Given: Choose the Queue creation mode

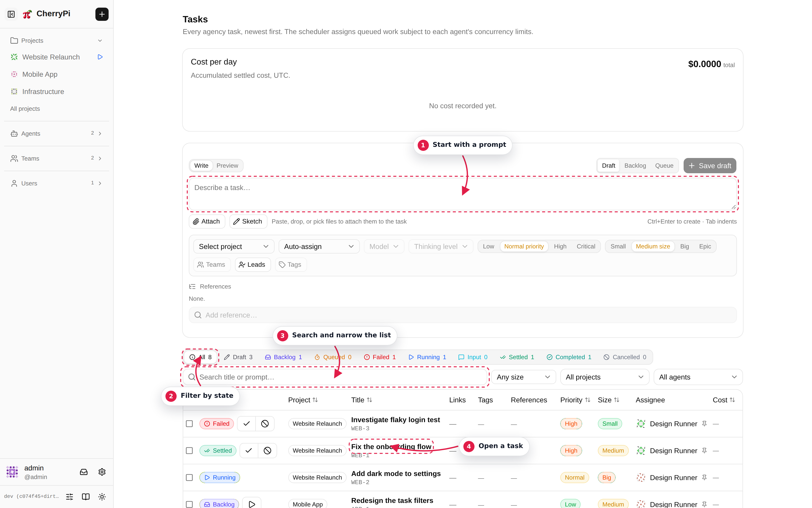Looking at the screenshot, I should pyautogui.click(x=664, y=166).
